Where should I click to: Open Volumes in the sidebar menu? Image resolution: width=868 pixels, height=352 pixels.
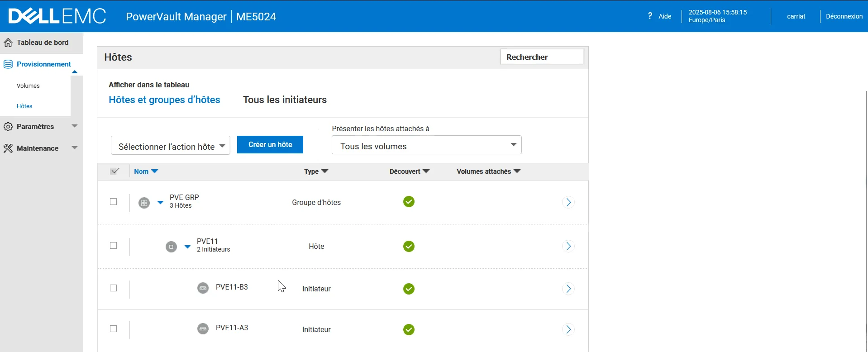coord(28,86)
